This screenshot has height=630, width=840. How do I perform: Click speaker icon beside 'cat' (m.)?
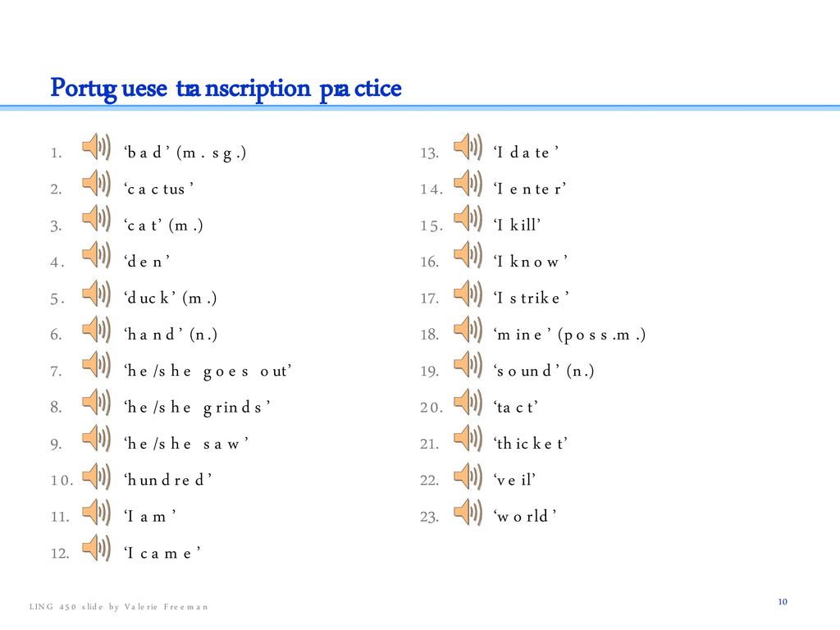[97, 218]
